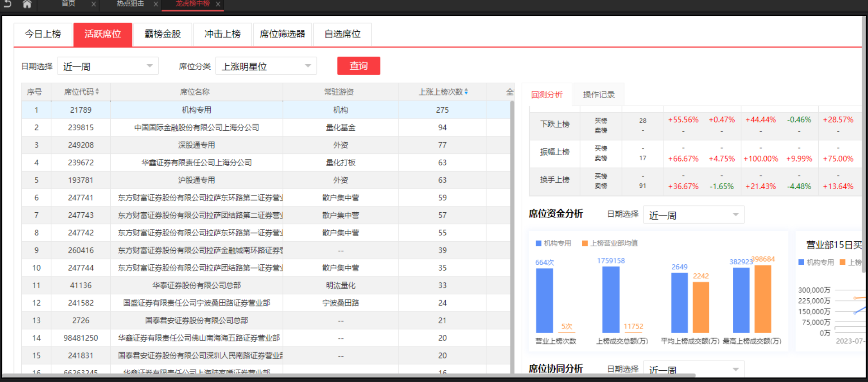Select row 中国国际金融股份有限公司上海分公司
The height and width of the screenshot is (382, 868).
pos(266,128)
